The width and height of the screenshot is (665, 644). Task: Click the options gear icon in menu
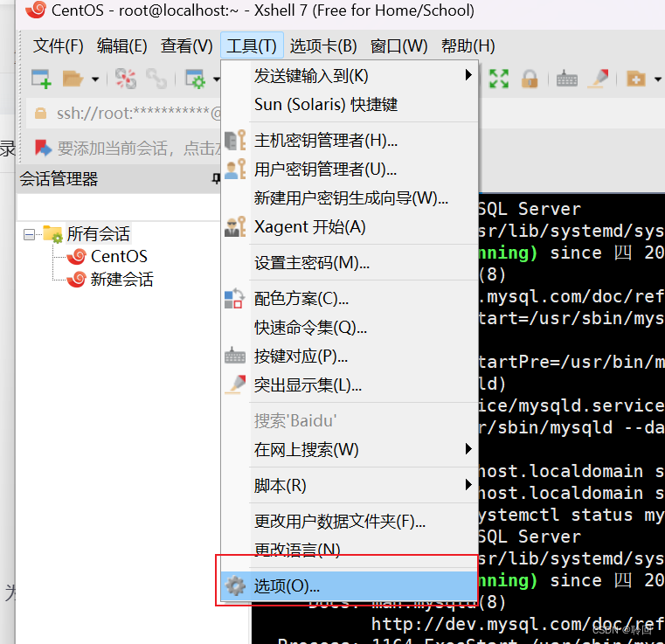[x=235, y=586]
